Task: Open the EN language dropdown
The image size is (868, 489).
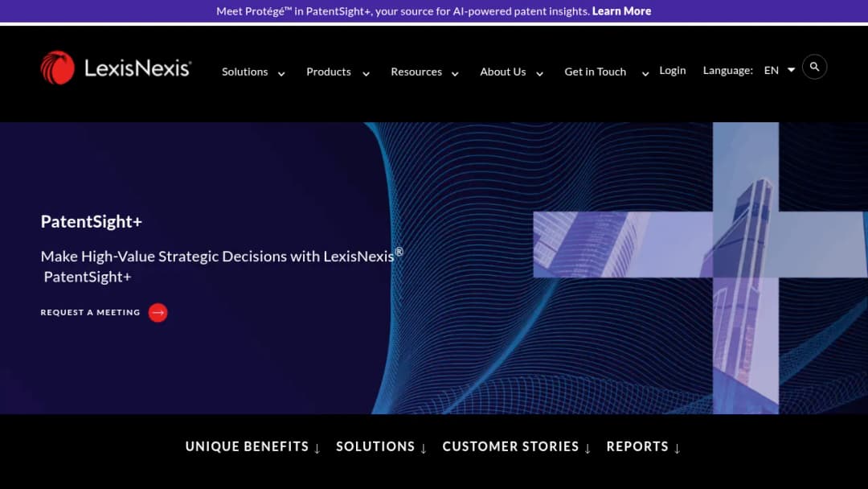Action: point(780,70)
